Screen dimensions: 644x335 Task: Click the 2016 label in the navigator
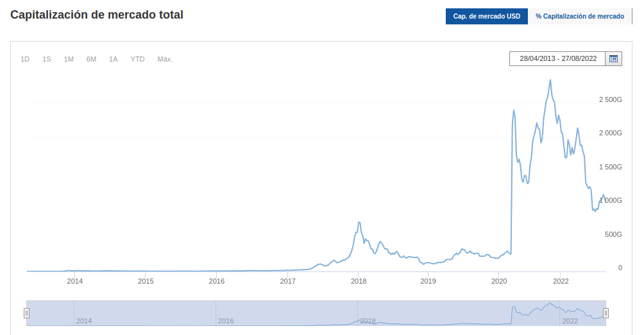226,320
